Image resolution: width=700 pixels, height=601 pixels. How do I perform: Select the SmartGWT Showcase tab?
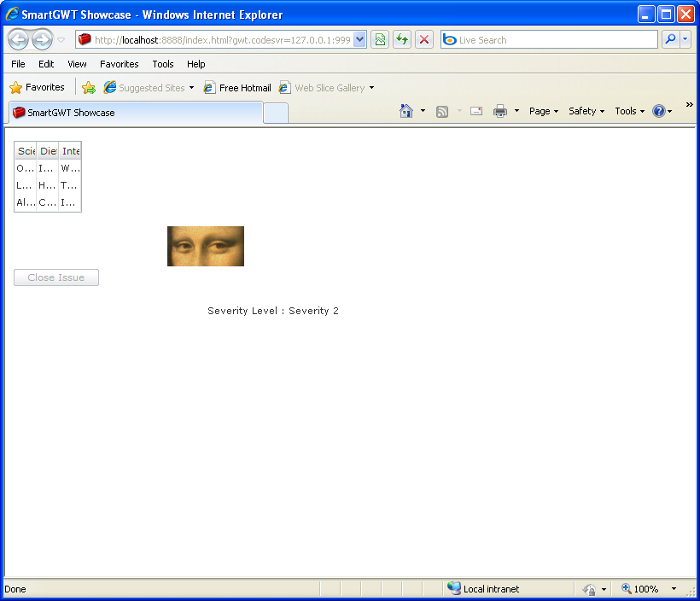point(135,113)
